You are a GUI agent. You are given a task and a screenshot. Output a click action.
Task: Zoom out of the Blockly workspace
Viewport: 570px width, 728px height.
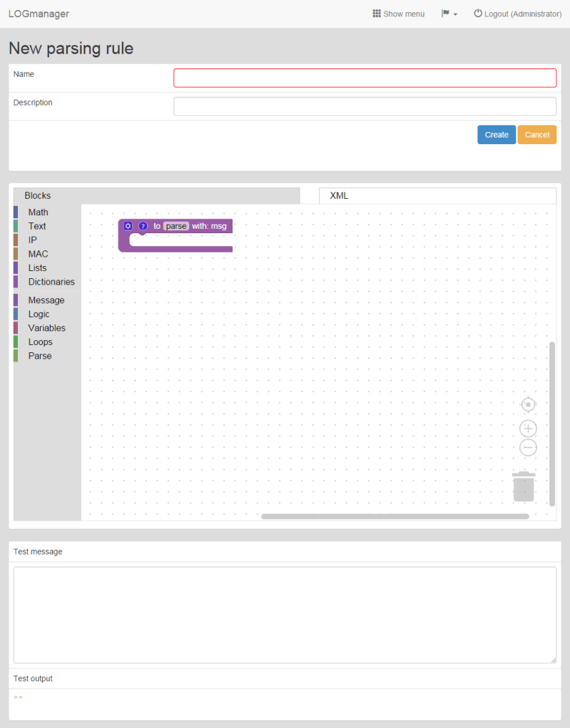[528, 448]
